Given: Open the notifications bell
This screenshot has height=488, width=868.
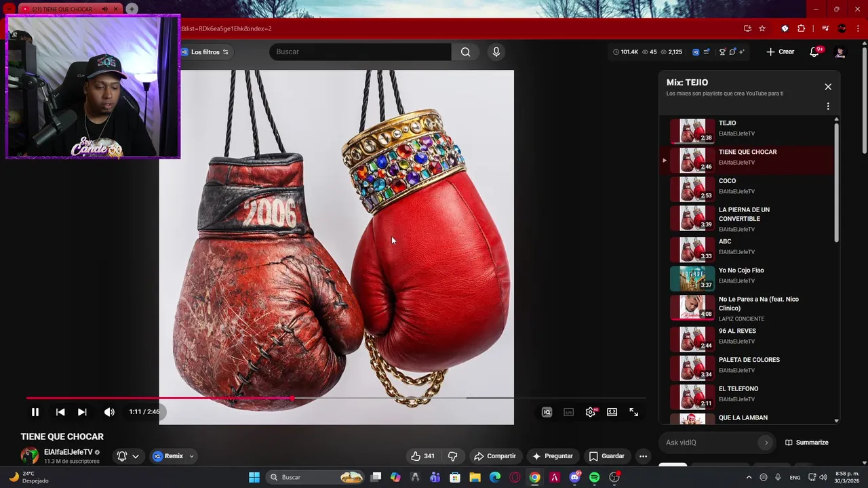Looking at the screenshot, I should tap(816, 52).
